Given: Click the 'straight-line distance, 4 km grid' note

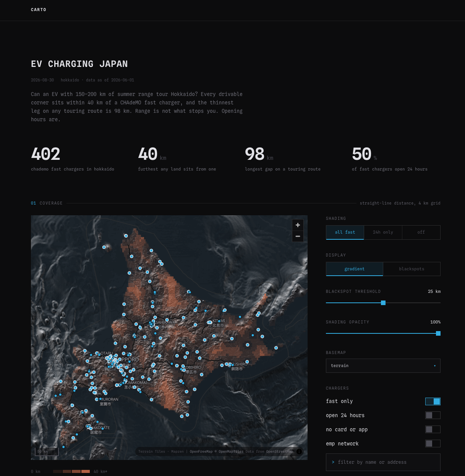Looking at the screenshot, I should [x=400, y=203].
